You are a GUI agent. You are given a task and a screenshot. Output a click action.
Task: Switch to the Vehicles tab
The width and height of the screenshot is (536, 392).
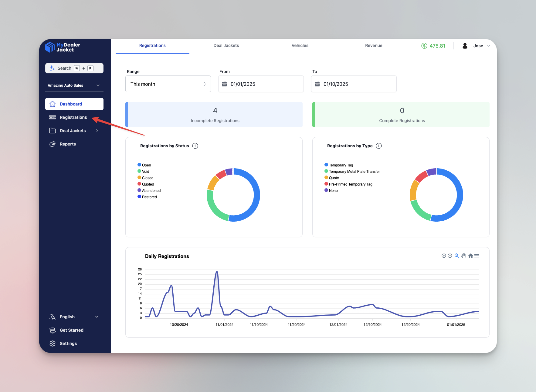(300, 45)
